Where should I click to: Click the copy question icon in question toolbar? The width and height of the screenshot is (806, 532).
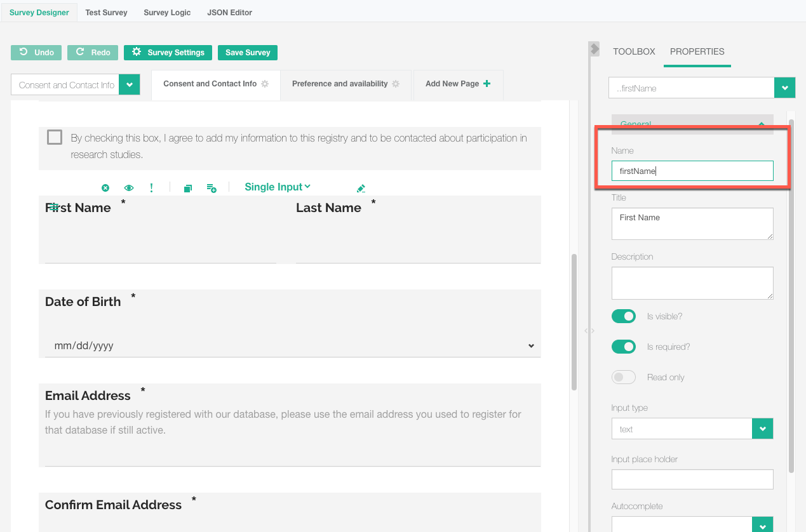point(187,189)
